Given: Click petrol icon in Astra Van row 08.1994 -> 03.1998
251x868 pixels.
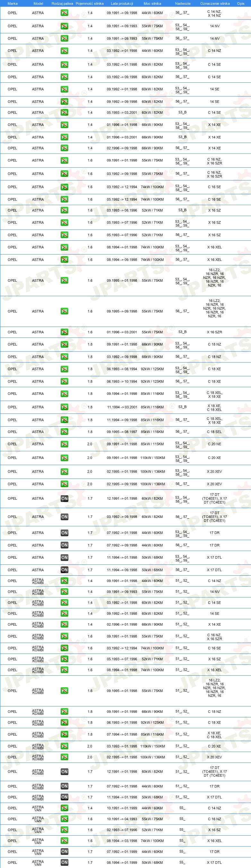Looking at the screenshot, I should tap(65, 841).
